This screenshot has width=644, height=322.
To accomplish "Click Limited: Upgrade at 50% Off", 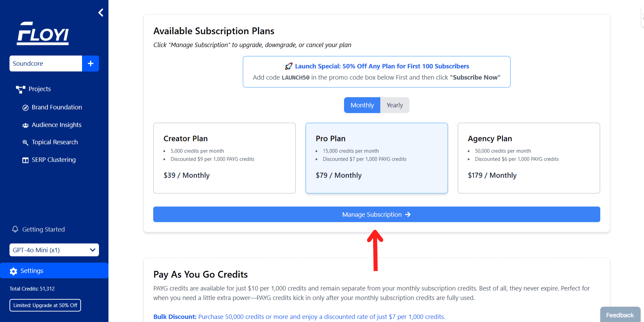I will [x=45, y=305].
